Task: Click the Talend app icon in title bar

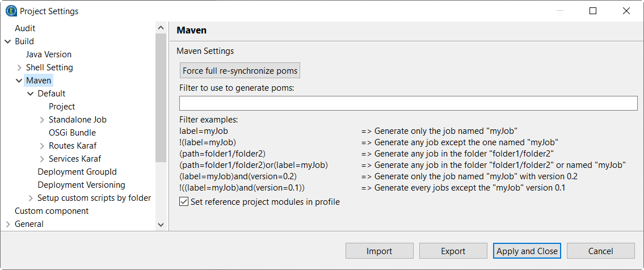Action: coord(11,11)
